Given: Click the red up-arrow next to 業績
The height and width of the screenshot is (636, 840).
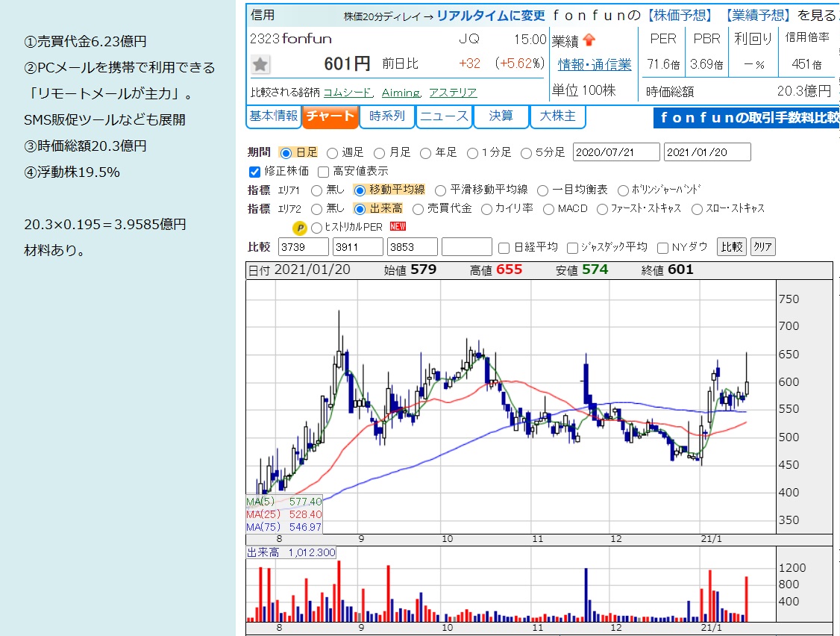Looking at the screenshot, I should [589, 40].
